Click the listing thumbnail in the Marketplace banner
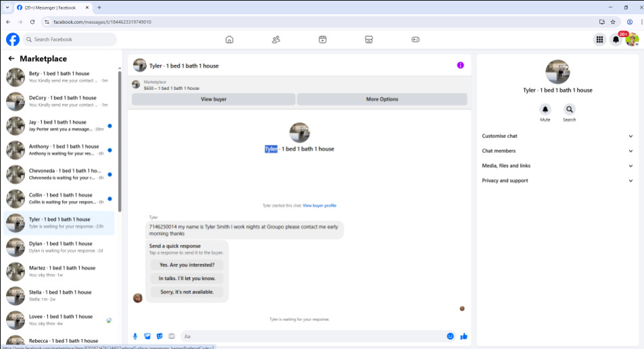Screen dimensions: 644x349 [x=136, y=85]
